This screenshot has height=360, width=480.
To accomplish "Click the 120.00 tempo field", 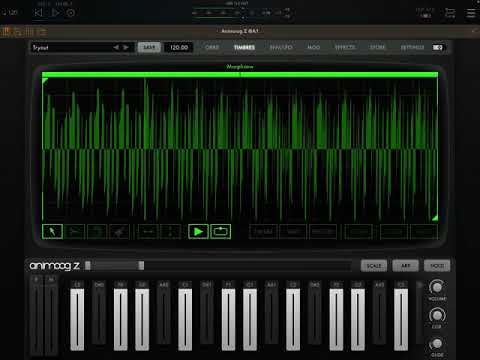I will 179,47.
